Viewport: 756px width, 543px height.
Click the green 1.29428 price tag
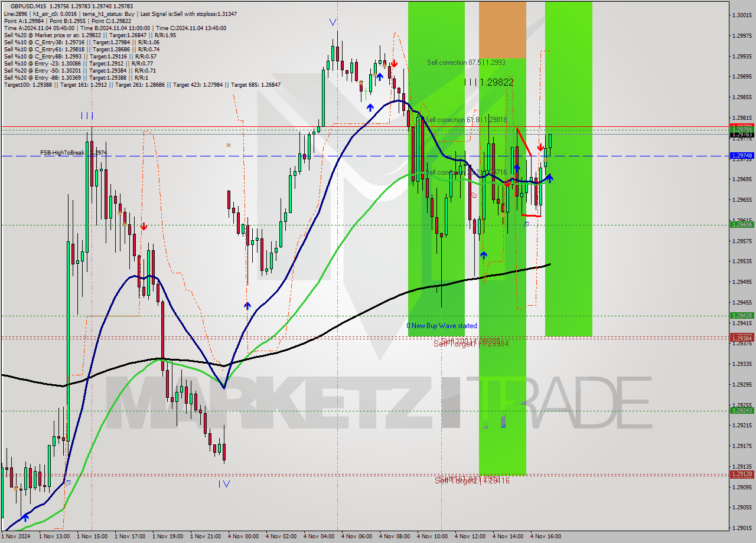[x=742, y=316]
